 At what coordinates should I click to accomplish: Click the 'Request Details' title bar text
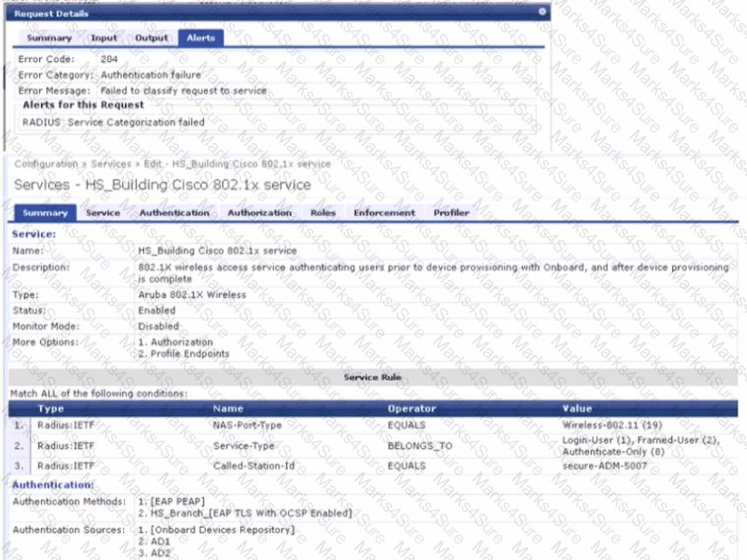tap(51, 14)
